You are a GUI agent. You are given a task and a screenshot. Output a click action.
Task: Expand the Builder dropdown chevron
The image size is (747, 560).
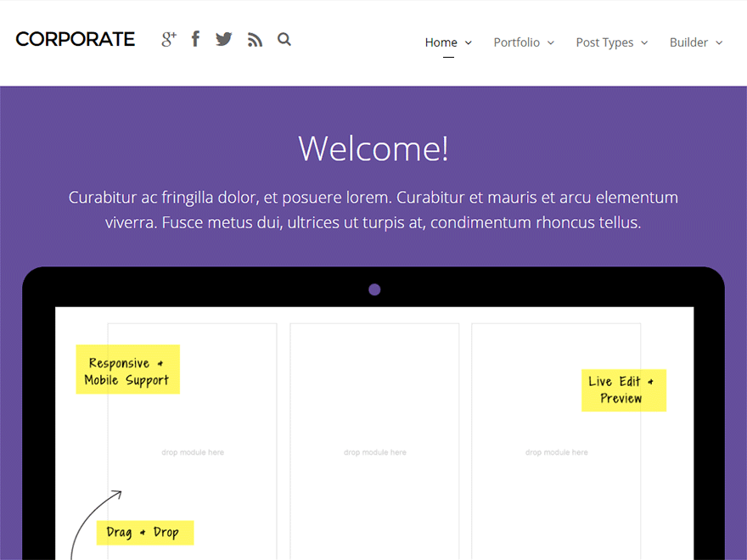coord(719,43)
